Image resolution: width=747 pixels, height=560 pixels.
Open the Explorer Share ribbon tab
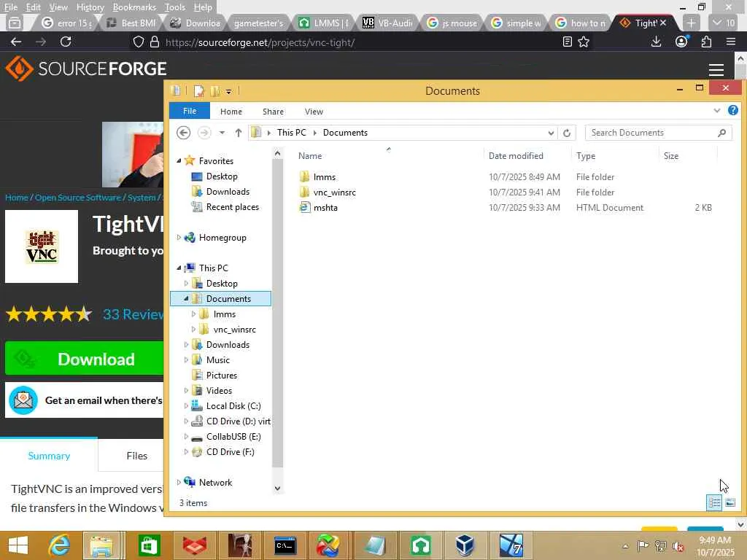[x=273, y=112]
